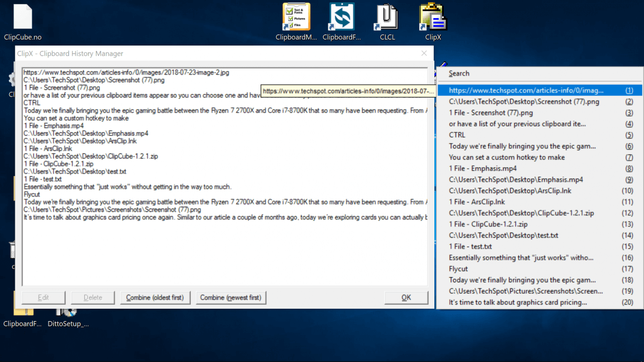Select '1 File - Emphasis.mp4' line in manager
Image resolution: width=644 pixels, height=362 pixels.
(53, 126)
